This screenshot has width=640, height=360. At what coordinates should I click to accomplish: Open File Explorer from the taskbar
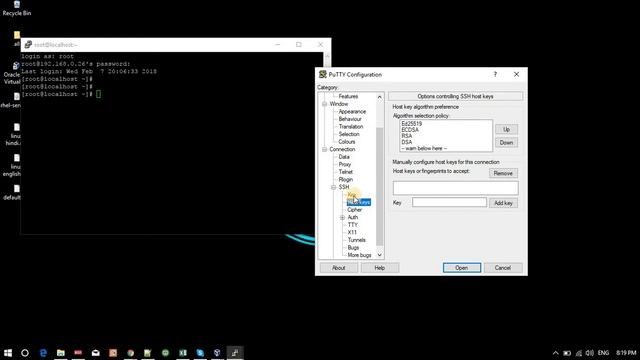tap(61, 353)
